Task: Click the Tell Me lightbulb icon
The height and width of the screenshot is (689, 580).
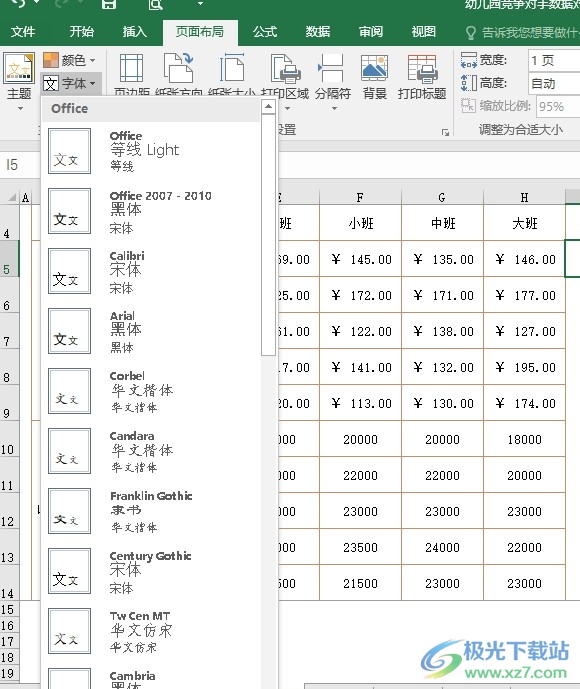Action: [470, 33]
